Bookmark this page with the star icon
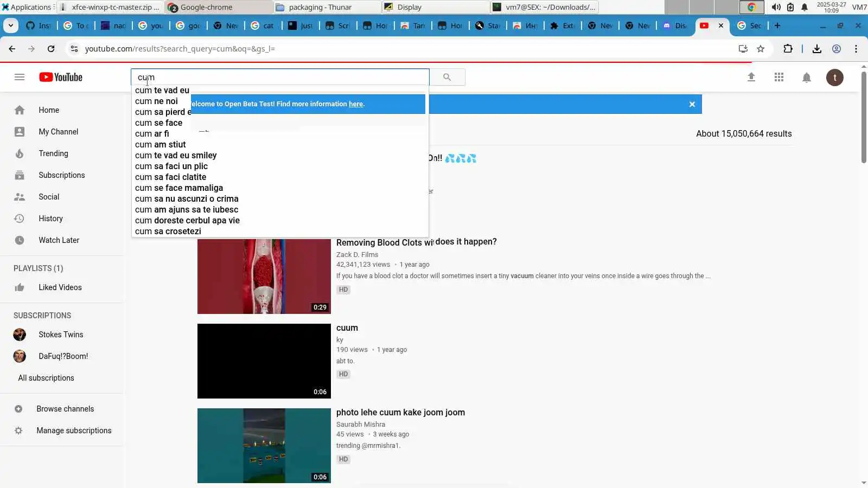The width and height of the screenshot is (868, 488). click(x=761, y=49)
